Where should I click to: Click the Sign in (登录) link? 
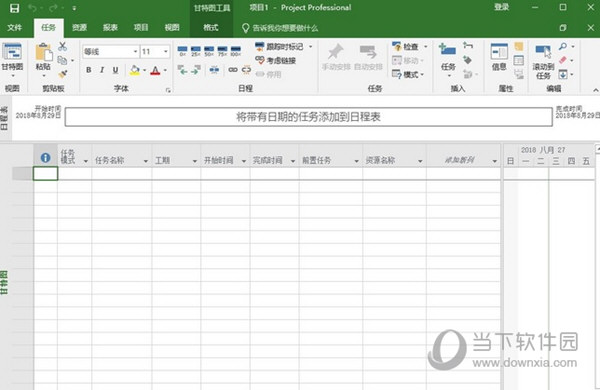[x=501, y=7]
